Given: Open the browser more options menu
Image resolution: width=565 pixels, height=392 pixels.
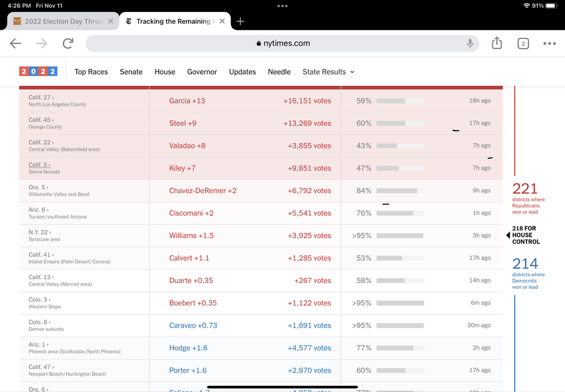Looking at the screenshot, I should 549,43.
